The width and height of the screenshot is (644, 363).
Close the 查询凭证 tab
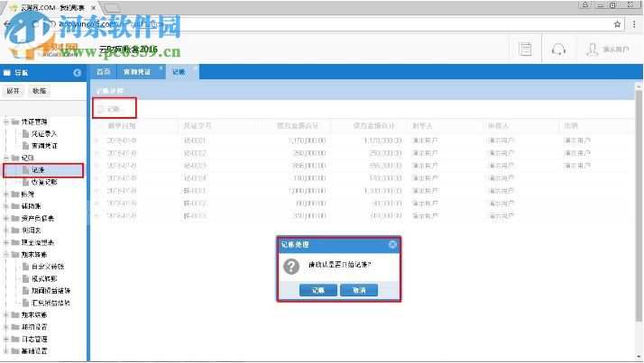point(161,68)
